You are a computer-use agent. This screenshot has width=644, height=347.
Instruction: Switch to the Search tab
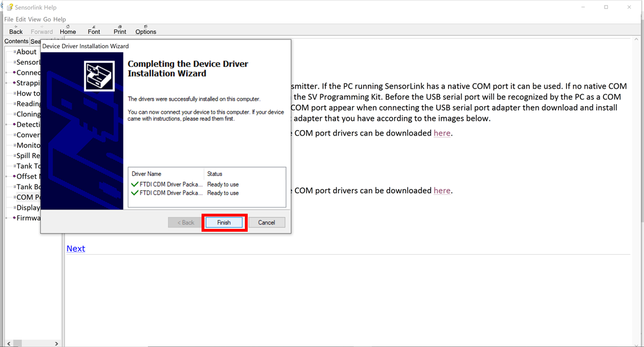pos(36,40)
